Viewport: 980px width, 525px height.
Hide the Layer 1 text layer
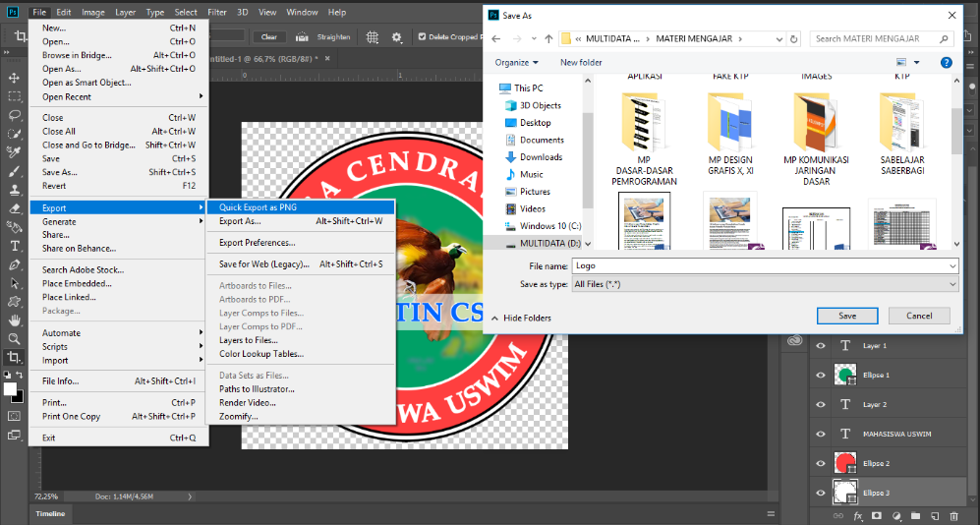tap(821, 346)
